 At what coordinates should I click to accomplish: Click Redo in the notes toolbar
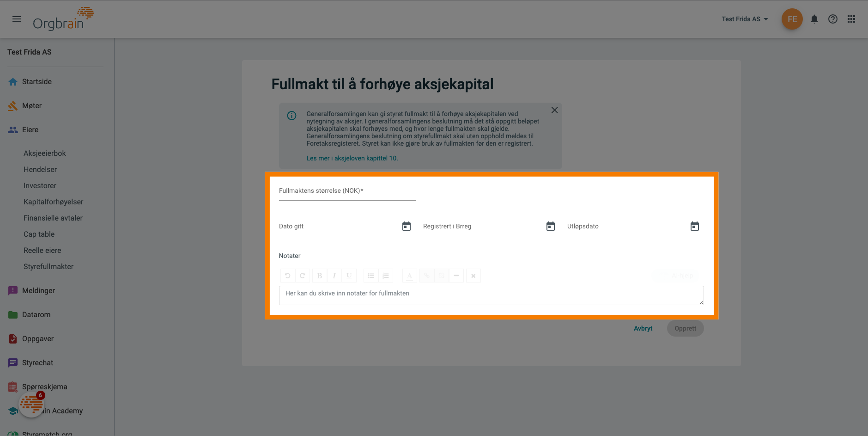coord(303,276)
